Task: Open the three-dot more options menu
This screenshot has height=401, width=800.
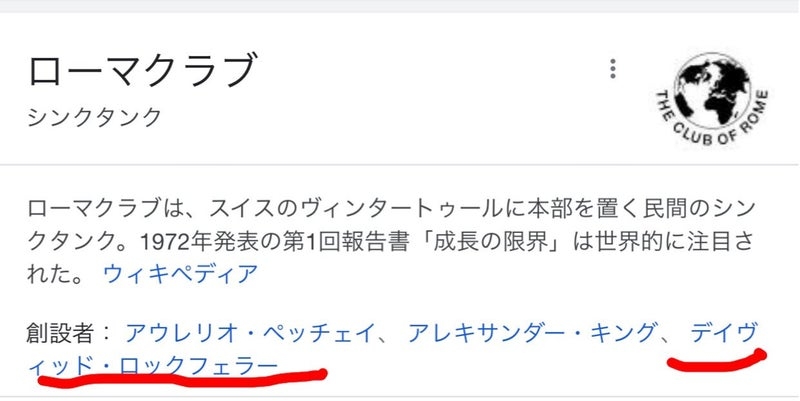Action: 613,69
